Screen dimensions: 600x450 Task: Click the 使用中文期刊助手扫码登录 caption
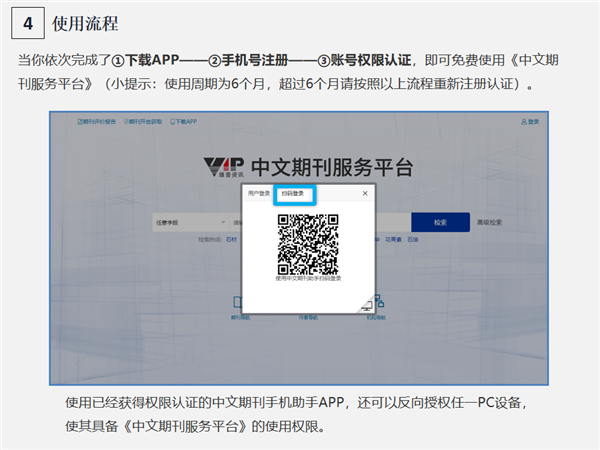pyautogui.click(x=308, y=278)
